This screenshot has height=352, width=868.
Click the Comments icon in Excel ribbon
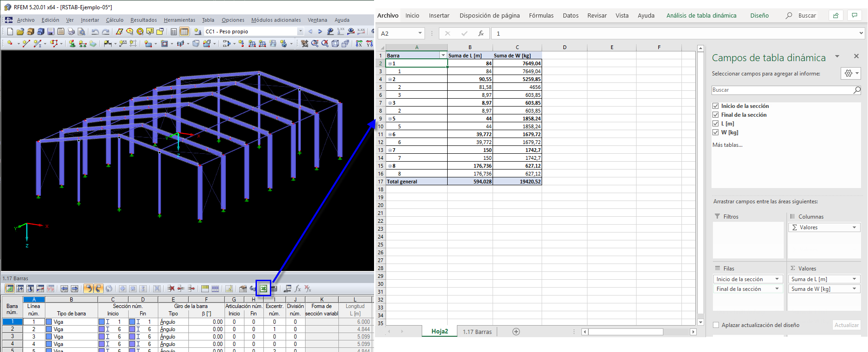pyautogui.click(x=855, y=15)
